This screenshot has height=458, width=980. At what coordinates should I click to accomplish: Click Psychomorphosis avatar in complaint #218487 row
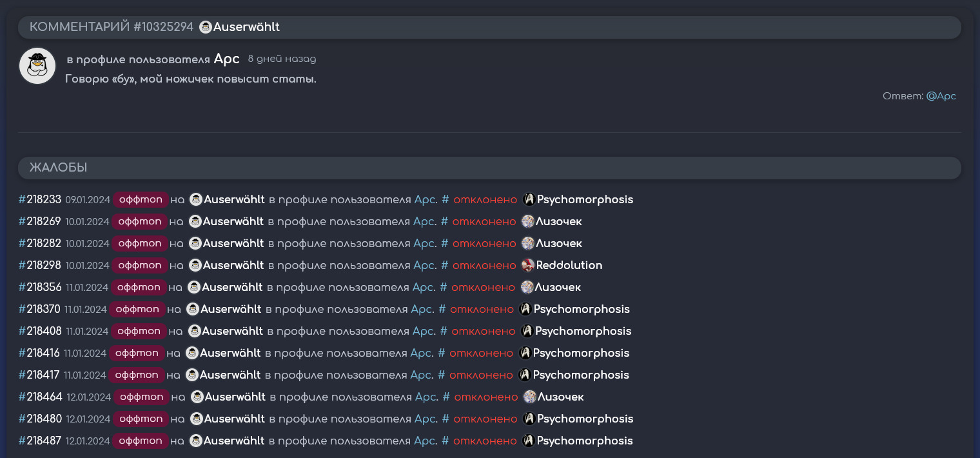(x=529, y=441)
